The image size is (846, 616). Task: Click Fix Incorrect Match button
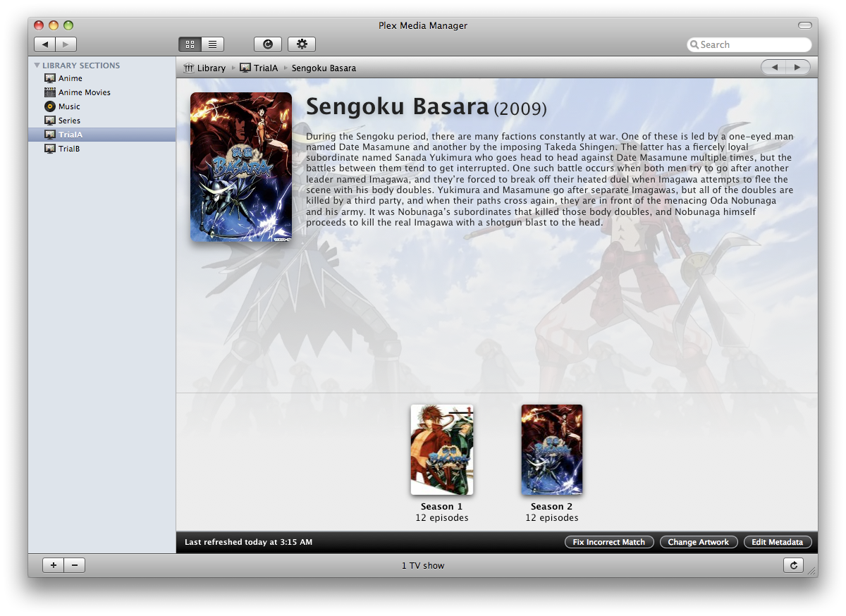609,542
